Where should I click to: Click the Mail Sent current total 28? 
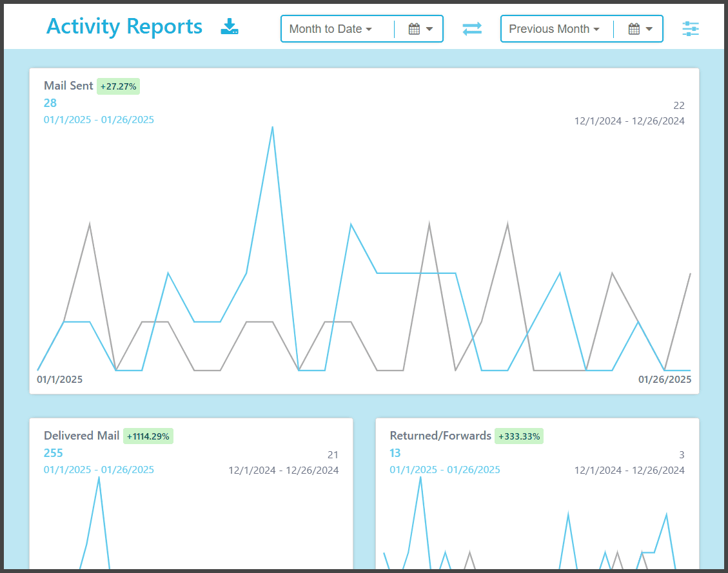click(50, 103)
